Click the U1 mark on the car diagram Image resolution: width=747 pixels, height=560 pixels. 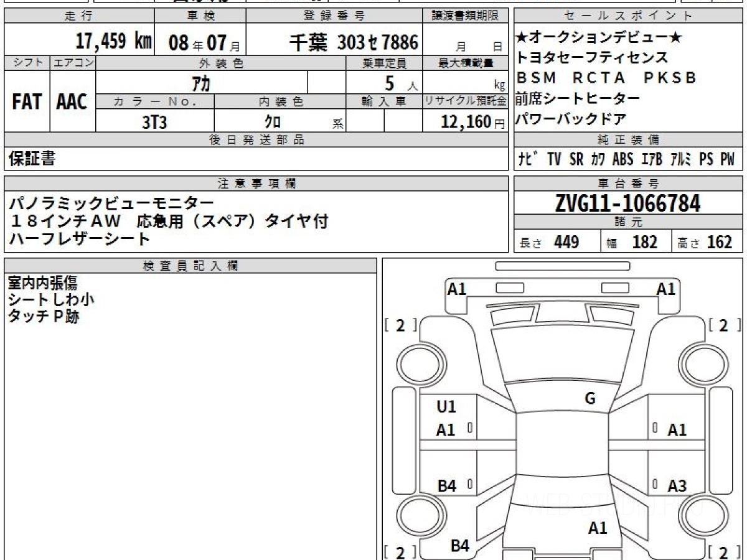[x=446, y=407]
